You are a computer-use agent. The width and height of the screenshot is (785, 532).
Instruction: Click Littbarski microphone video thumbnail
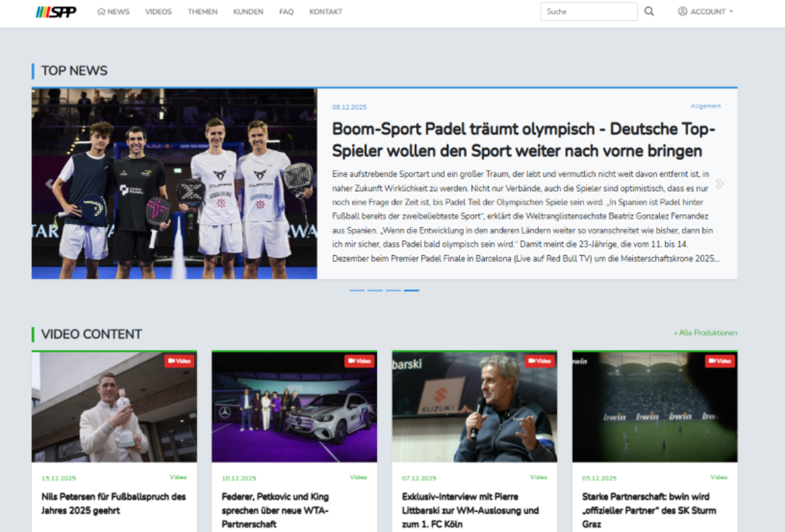pyautogui.click(x=474, y=407)
